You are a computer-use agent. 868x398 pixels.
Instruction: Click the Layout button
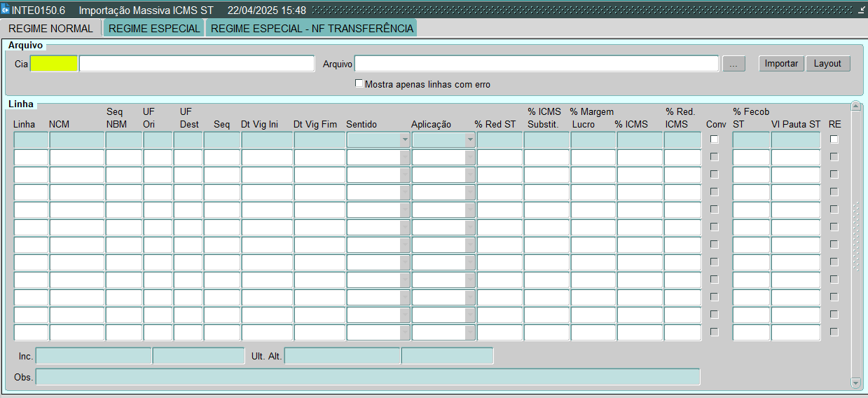[x=827, y=64]
